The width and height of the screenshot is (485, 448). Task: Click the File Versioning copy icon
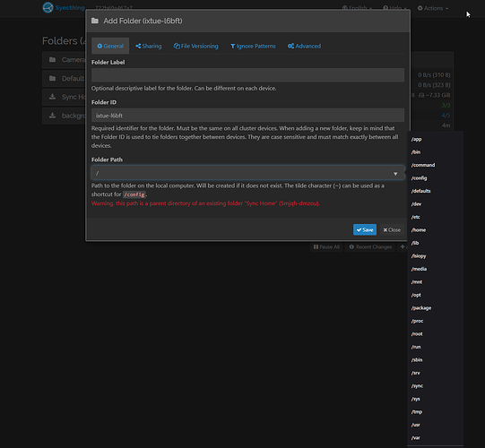click(x=177, y=46)
